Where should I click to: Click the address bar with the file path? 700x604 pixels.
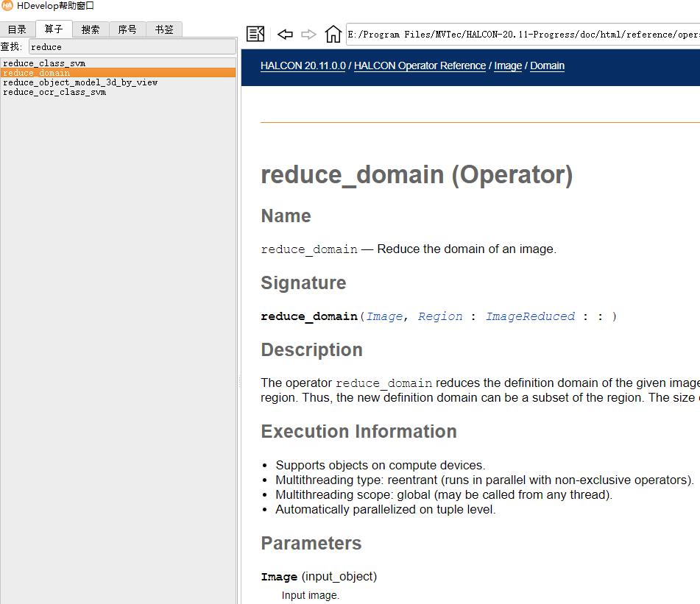tap(523, 35)
